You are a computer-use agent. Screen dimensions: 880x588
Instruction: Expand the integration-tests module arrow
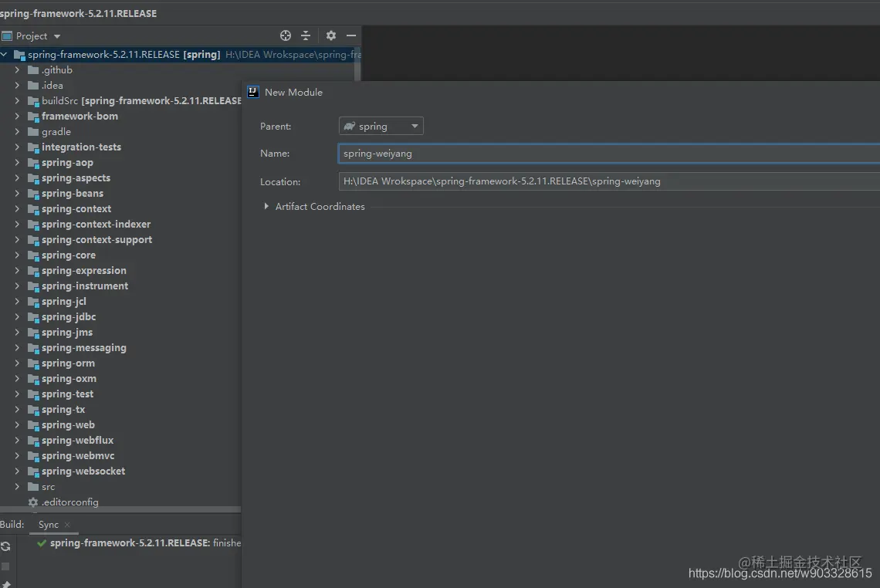click(17, 147)
